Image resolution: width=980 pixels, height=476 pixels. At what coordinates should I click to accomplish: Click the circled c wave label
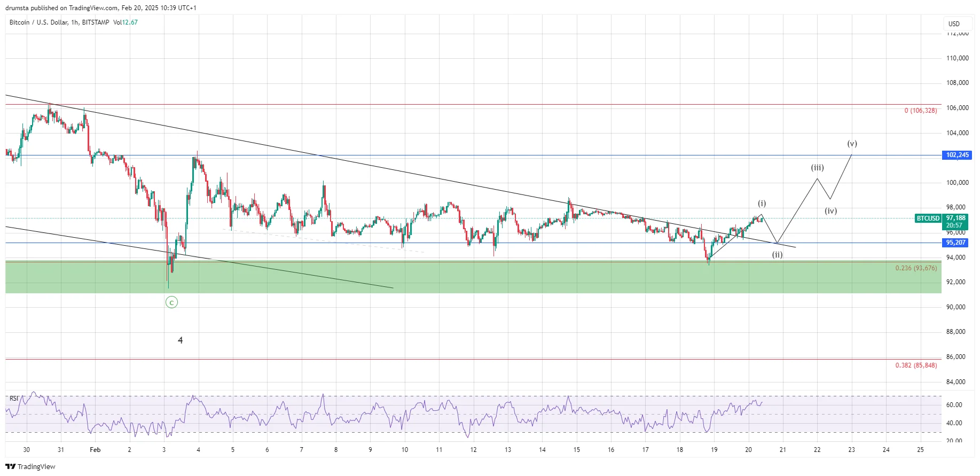171,302
